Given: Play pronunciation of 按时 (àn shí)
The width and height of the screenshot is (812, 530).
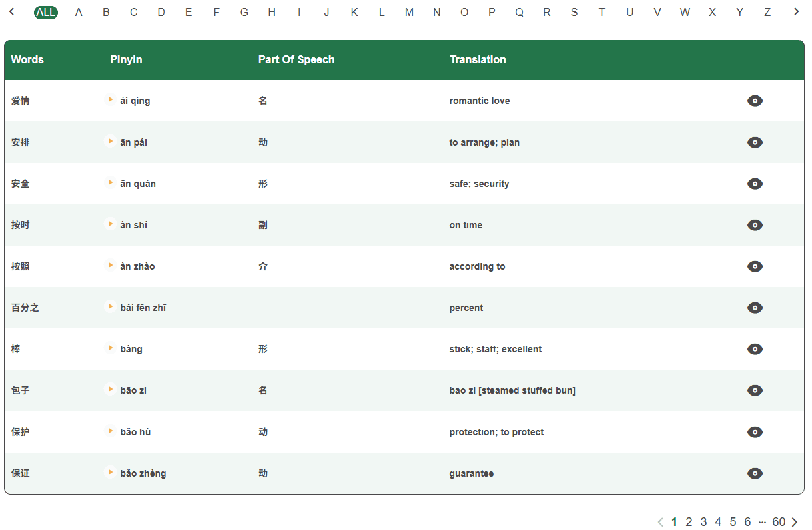Looking at the screenshot, I should point(111,224).
